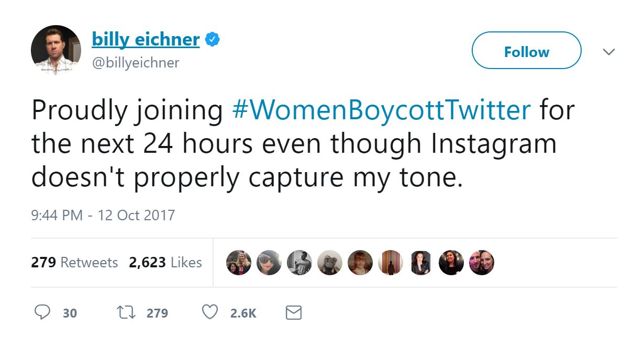Viewport: 644px width, 350px height.
Task: Follow @billyeichner
Action: pyautogui.click(x=526, y=51)
